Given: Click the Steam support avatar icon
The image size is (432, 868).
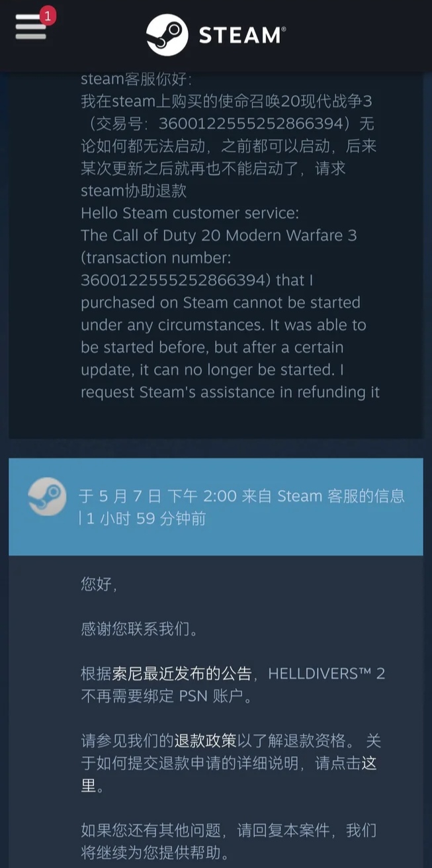Looking at the screenshot, I should click(x=48, y=497).
